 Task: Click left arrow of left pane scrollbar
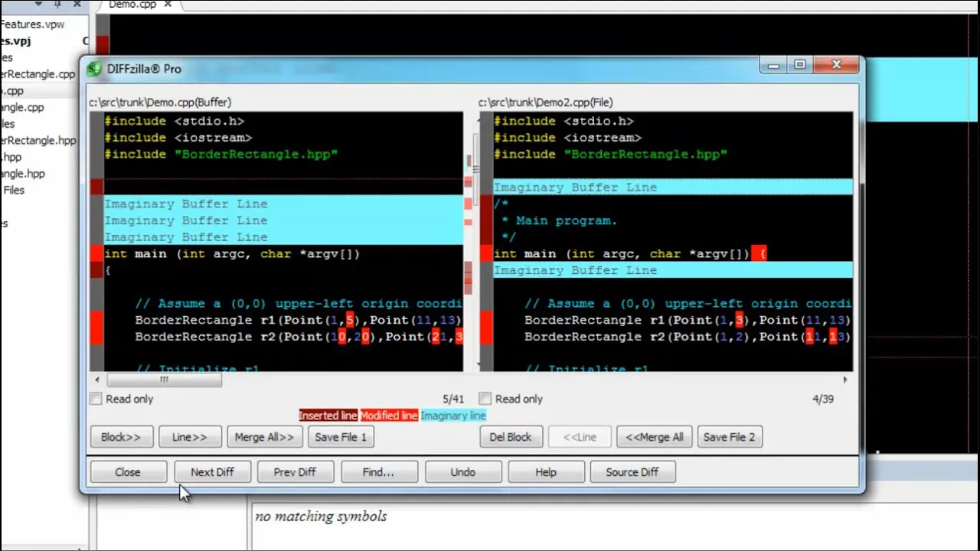(97, 380)
